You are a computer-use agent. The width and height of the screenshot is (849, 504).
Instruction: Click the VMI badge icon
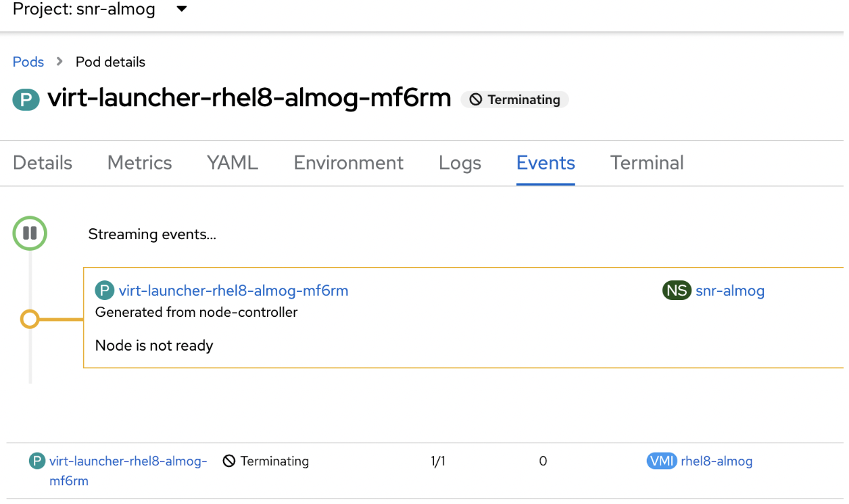[661, 461]
